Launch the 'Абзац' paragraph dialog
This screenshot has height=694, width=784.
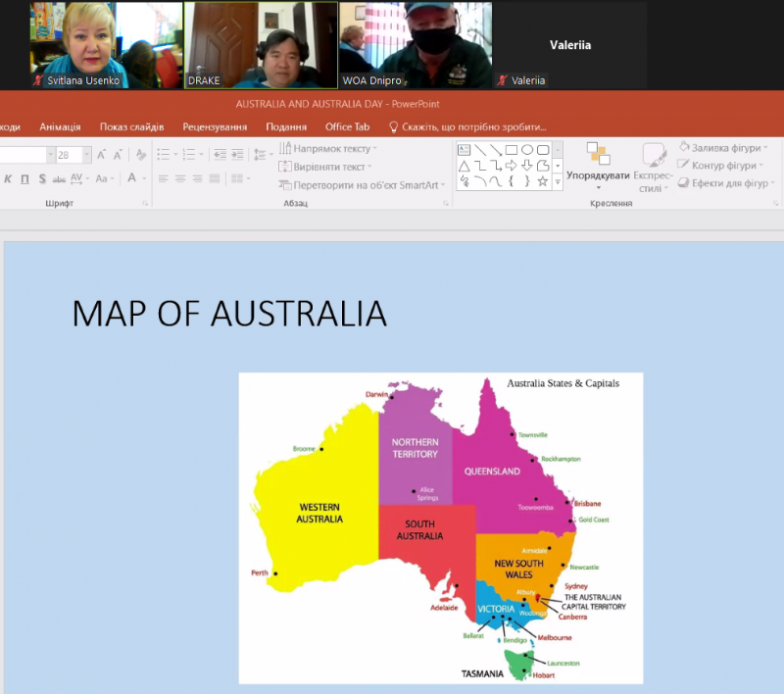(446, 203)
